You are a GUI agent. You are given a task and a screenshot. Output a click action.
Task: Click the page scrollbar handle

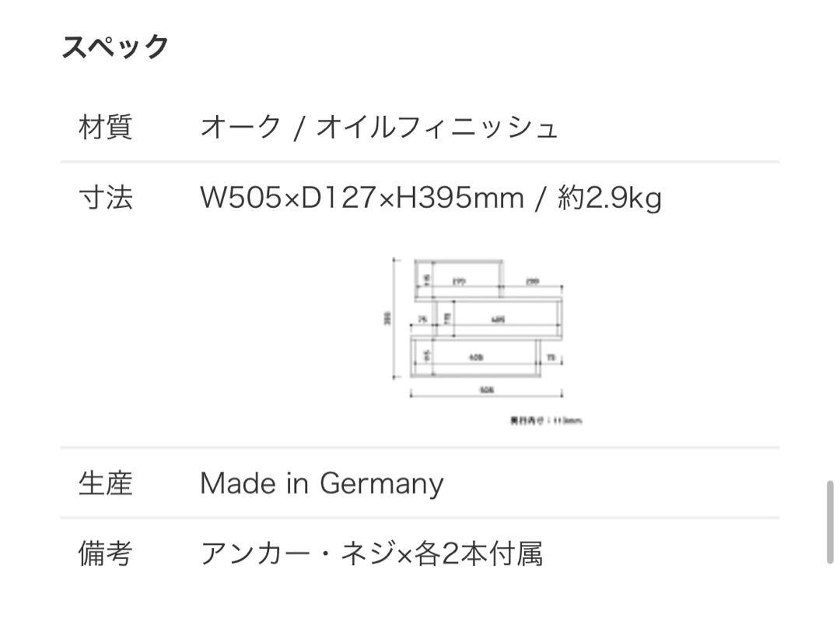click(829, 521)
